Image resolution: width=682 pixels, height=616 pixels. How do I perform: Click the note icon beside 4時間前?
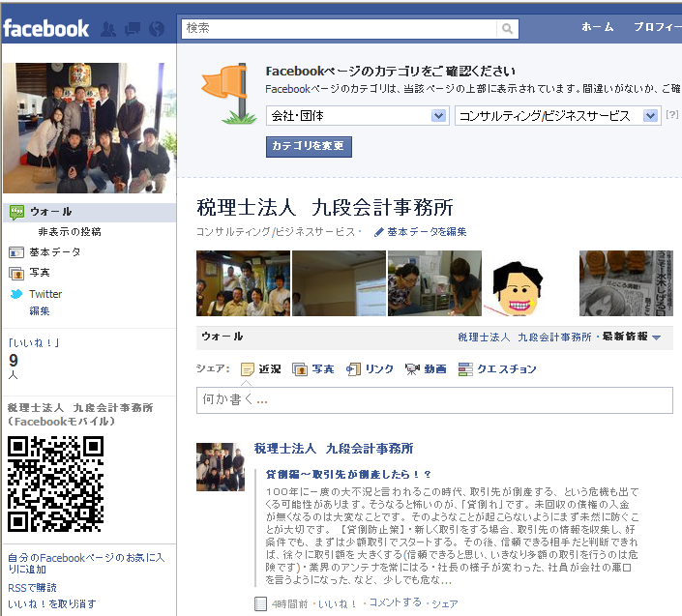260,603
